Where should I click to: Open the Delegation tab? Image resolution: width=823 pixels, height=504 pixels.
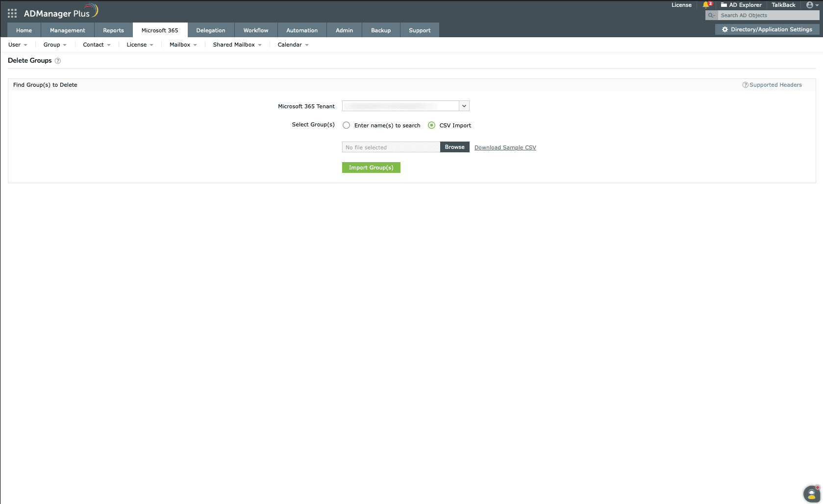click(211, 30)
